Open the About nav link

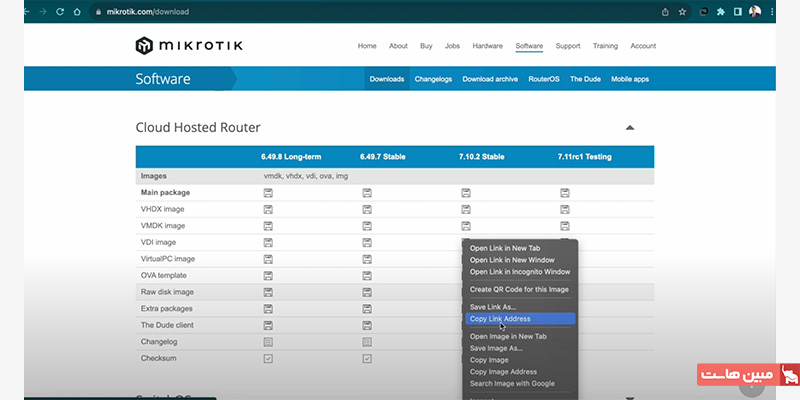pyautogui.click(x=398, y=46)
